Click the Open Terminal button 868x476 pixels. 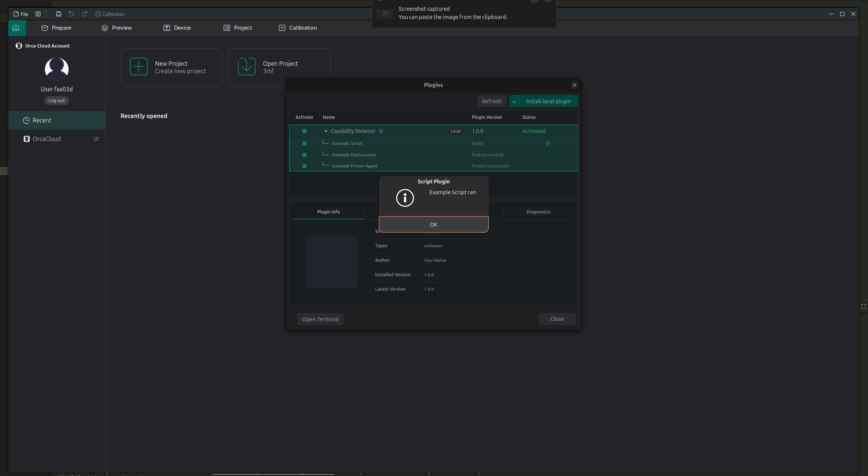[x=320, y=319]
